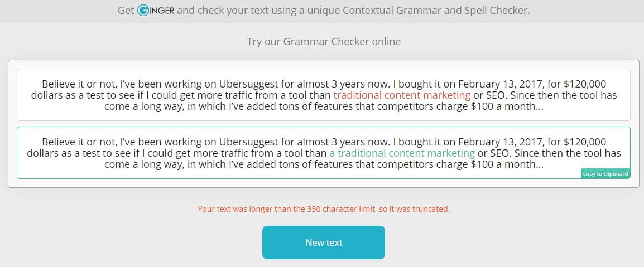This screenshot has width=644, height=267.
Task: Click "Believe it or not" starting the corrected text
Action: tap(80, 142)
